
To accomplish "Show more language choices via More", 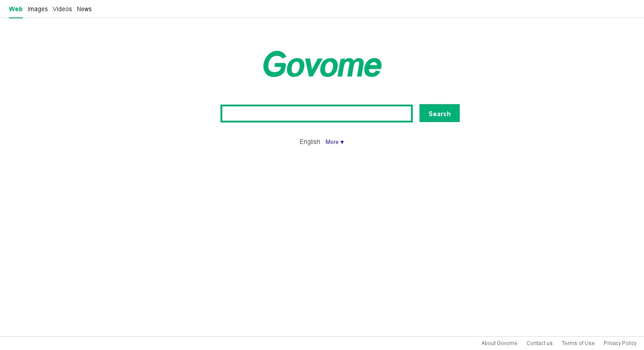I will [332, 142].
